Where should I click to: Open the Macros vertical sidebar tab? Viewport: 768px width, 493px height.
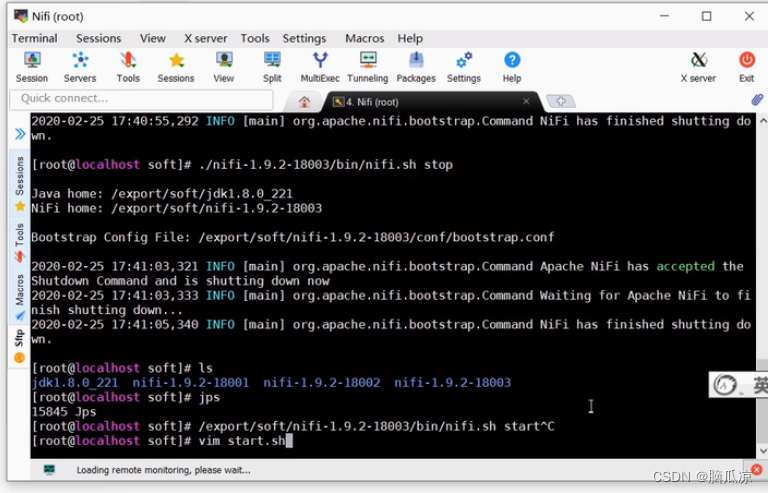click(20, 297)
